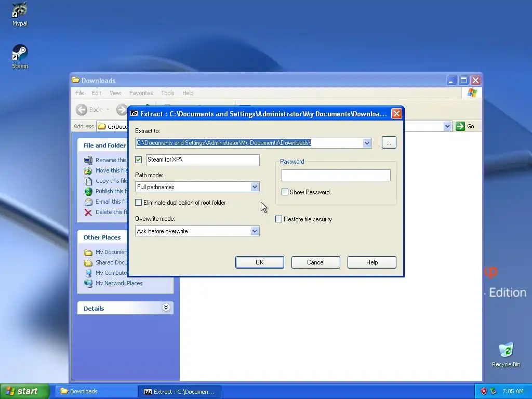
Task: Open the Address bar dropdown in Downloads window
Action: 447,126
